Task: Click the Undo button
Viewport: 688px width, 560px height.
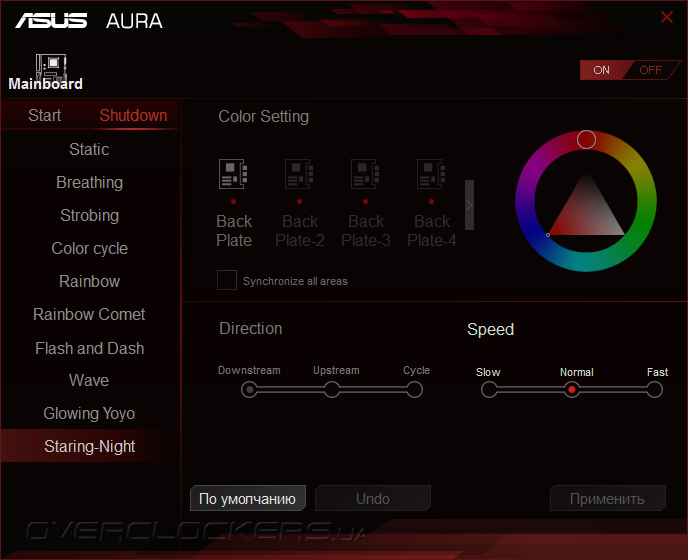Action: 373,499
